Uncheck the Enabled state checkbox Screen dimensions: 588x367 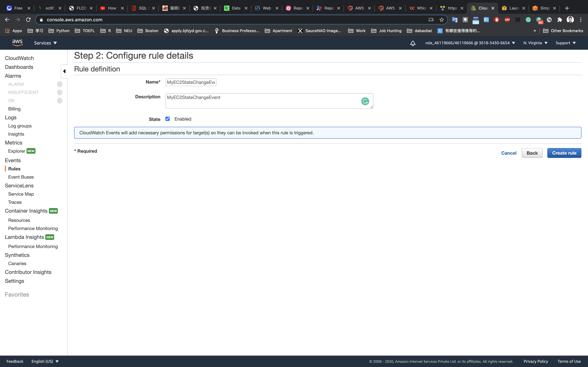coord(167,119)
